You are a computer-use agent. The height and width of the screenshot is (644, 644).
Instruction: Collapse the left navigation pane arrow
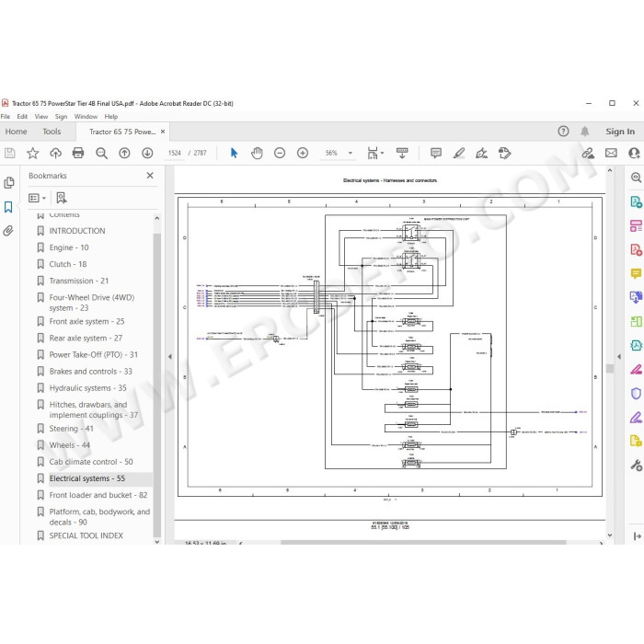tap(169, 357)
